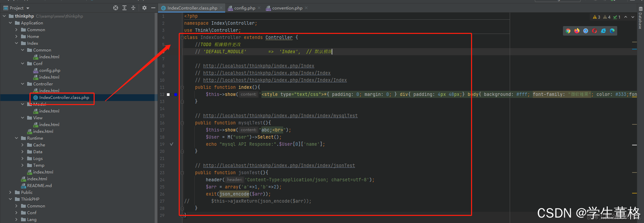Collapse the Conf folder under Index

(x=22, y=63)
